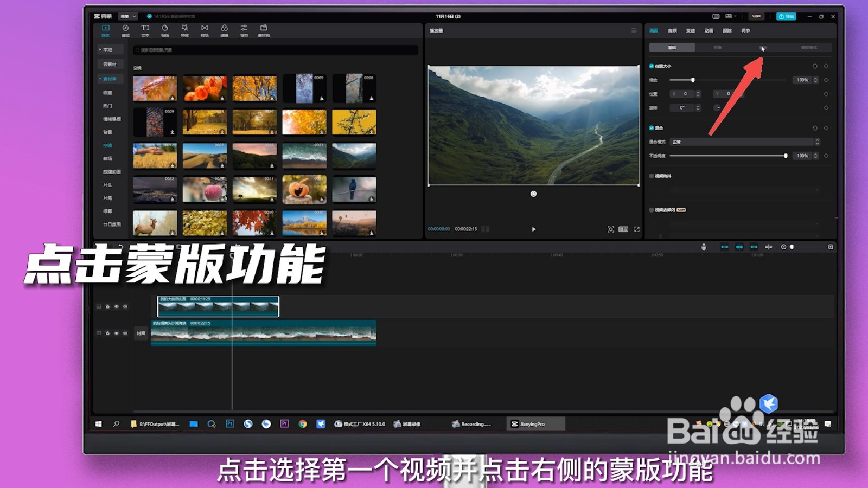Select the 贴纸 stickers panel

pos(165,30)
